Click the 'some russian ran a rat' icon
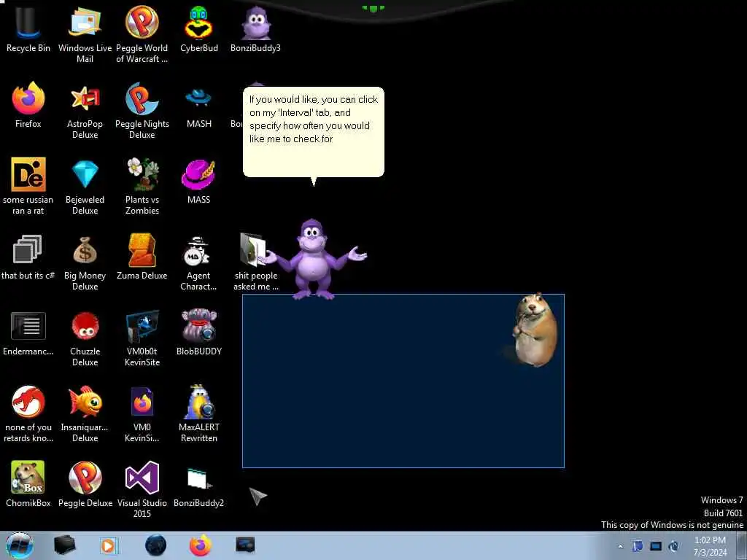This screenshot has height=560, width=747. pyautogui.click(x=28, y=186)
